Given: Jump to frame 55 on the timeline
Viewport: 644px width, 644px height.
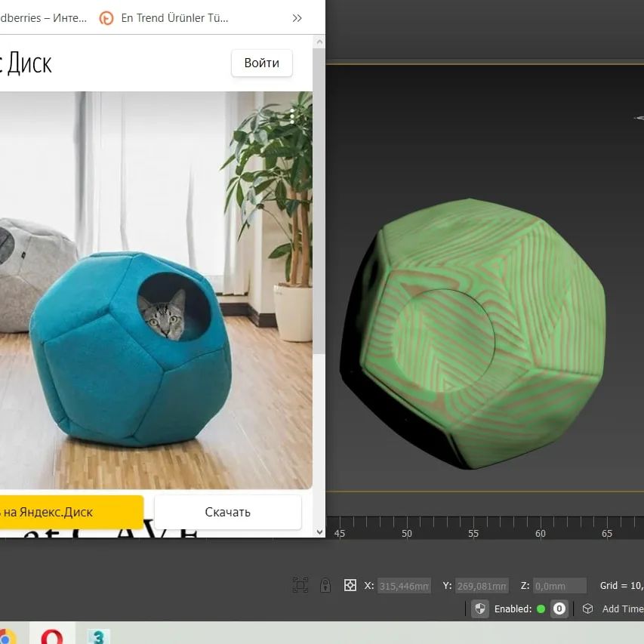Looking at the screenshot, I should coord(473,533).
